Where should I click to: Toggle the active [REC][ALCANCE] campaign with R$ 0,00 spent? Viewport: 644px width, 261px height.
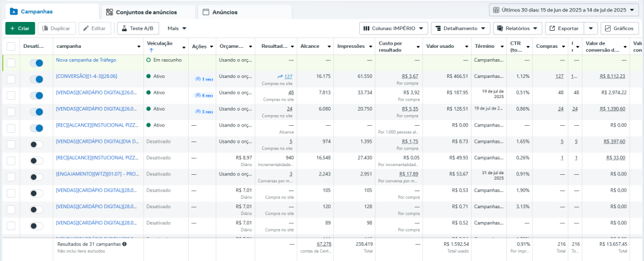(36, 128)
